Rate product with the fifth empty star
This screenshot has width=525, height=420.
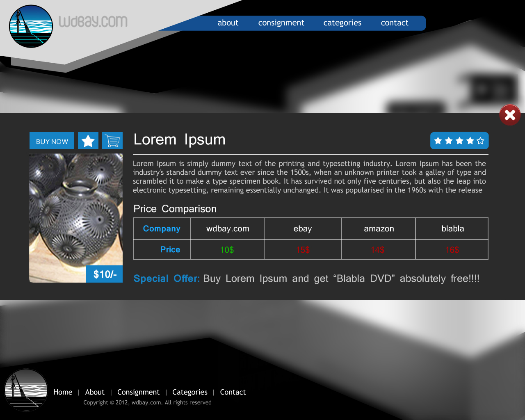coord(480,141)
